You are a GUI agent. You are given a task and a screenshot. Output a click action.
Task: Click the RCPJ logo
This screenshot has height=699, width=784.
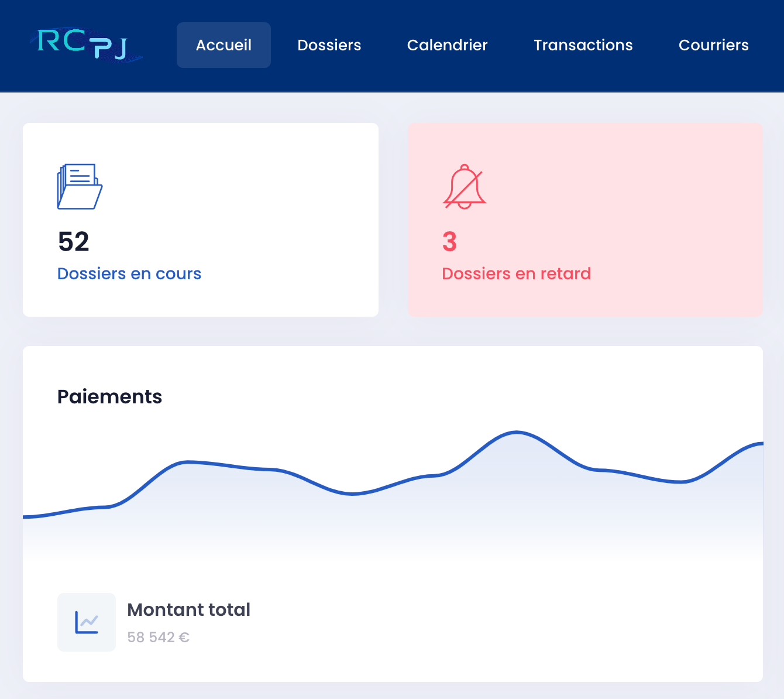click(x=84, y=45)
